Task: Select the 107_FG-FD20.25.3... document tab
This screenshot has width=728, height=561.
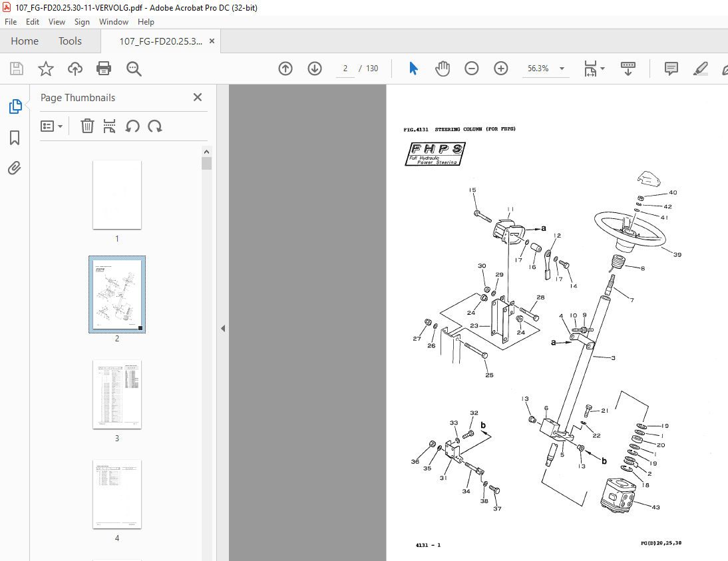Action: tap(160, 41)
